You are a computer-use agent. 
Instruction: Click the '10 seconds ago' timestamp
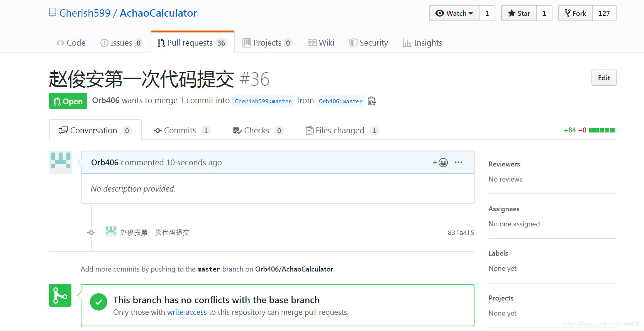[194, 163]
